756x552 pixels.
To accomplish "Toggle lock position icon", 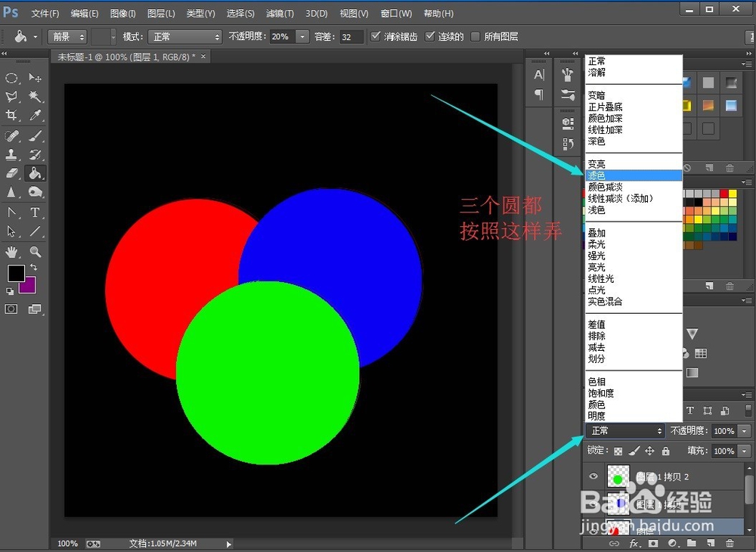I will [650, 451].
